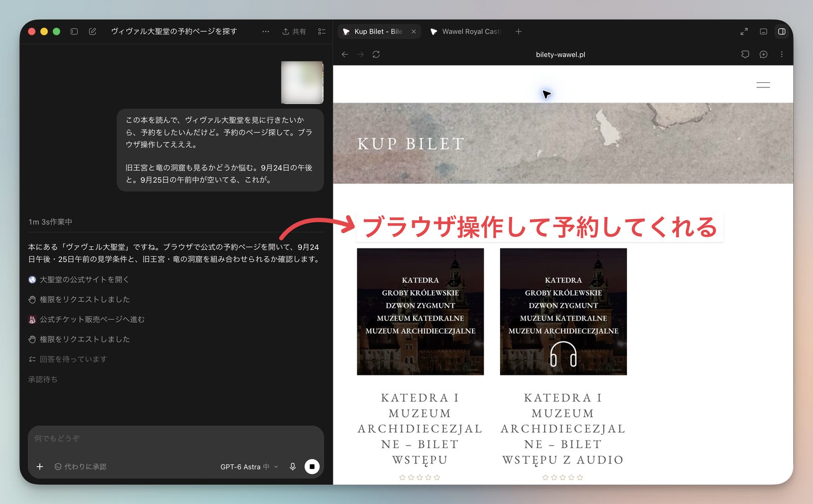The image size is (813, 504).
Task: Open the comment icon in browser toolbar
Action: point(745,54)
